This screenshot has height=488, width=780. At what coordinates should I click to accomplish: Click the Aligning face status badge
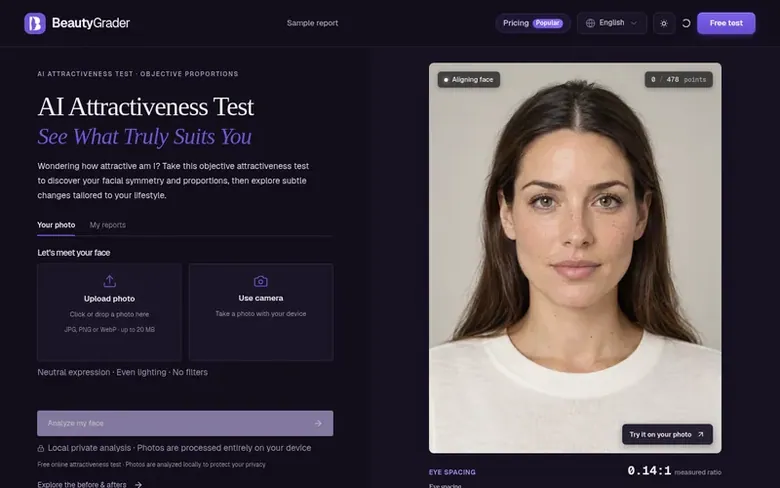coord(469,80)
